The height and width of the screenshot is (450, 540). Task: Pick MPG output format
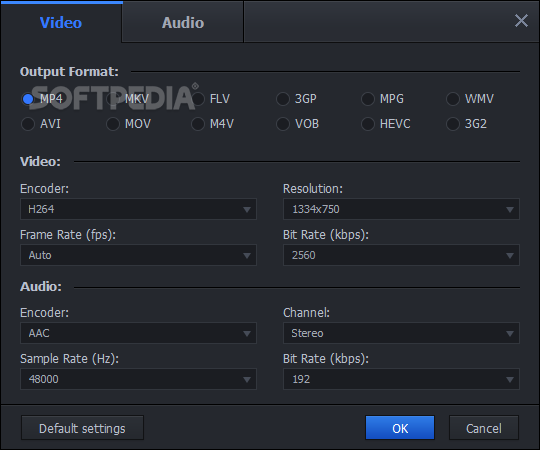pos(382,99)
